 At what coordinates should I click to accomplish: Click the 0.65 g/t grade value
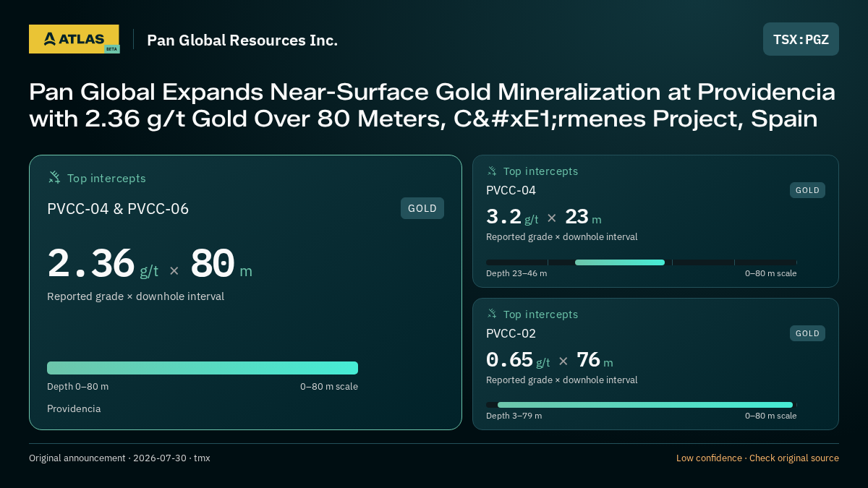(518, 360)
